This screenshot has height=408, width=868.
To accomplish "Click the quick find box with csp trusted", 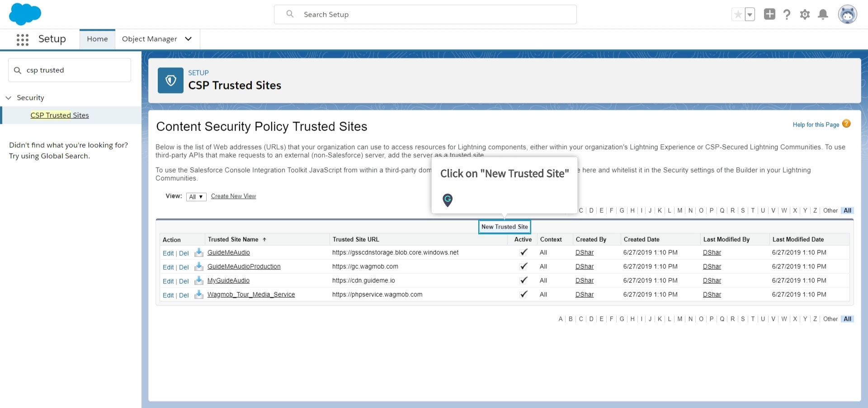I will coord(70,70).
